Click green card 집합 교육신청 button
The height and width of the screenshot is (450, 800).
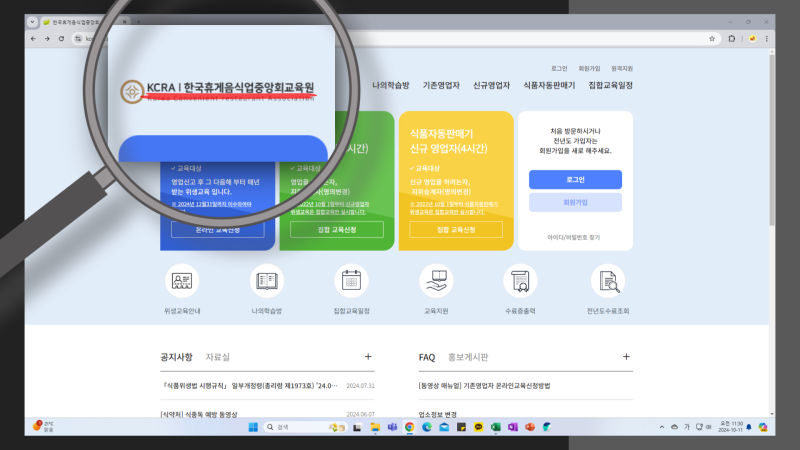pos(337,230)
